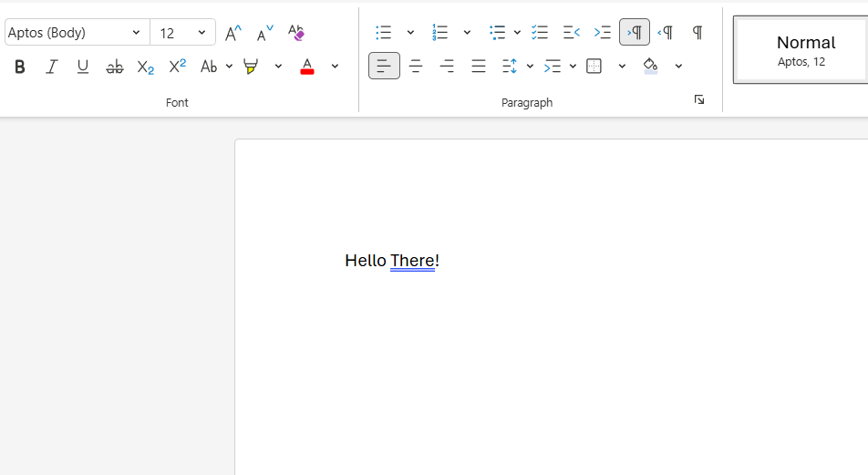Click the word "There" in the document
Screen dimensions: 868x475
[412, 261]
